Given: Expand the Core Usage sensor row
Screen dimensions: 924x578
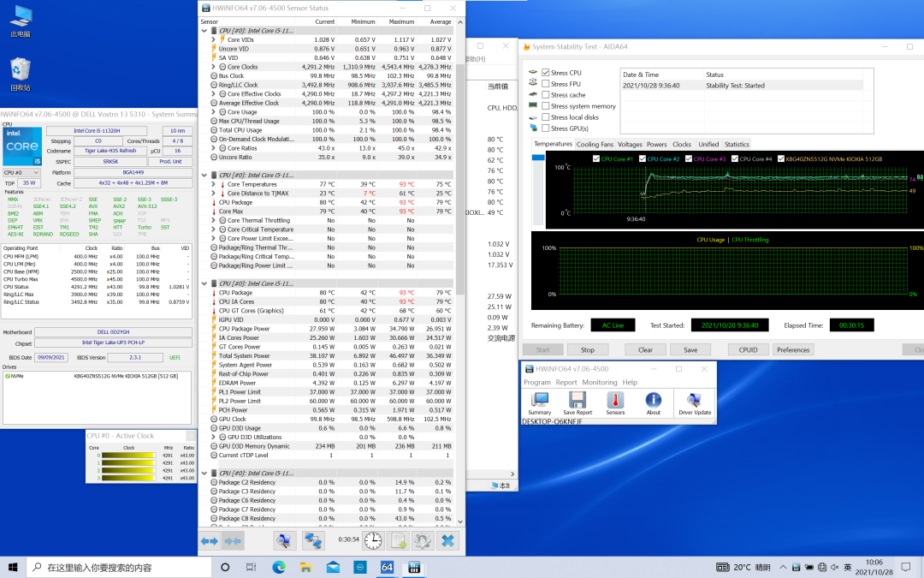Looking at the screenshot, I should [x=213, y=112].
